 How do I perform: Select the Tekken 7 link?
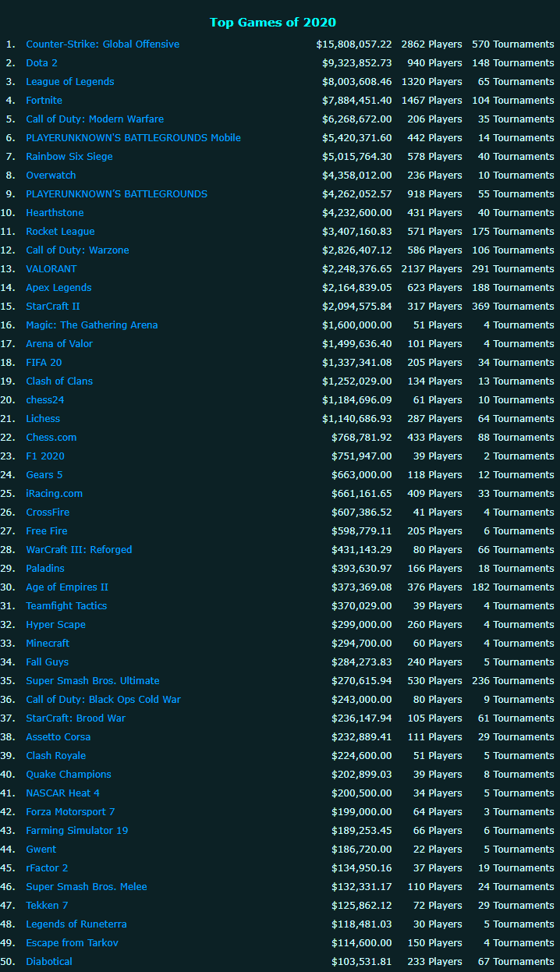click(47, 906)
